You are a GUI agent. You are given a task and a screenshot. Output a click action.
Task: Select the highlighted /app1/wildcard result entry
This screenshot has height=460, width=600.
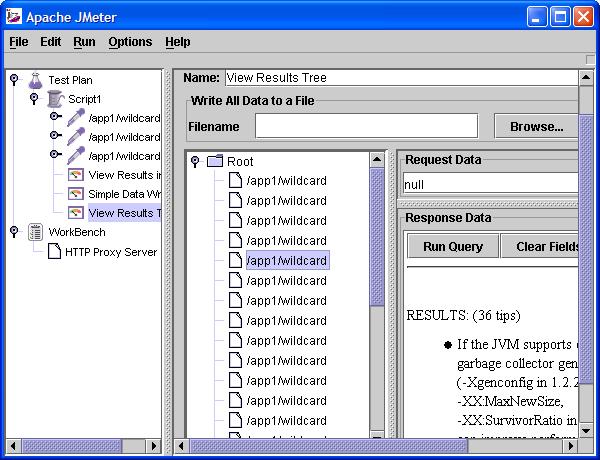[286, 261]
